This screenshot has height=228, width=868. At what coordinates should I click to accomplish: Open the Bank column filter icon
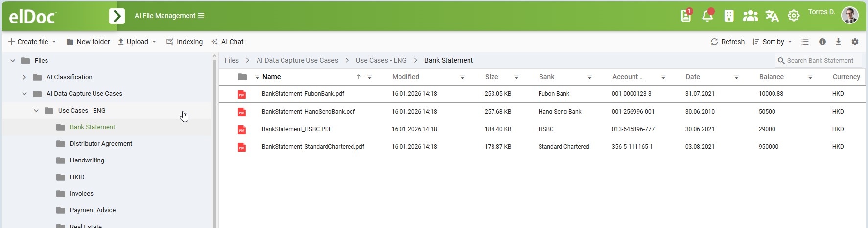point(589,77)
